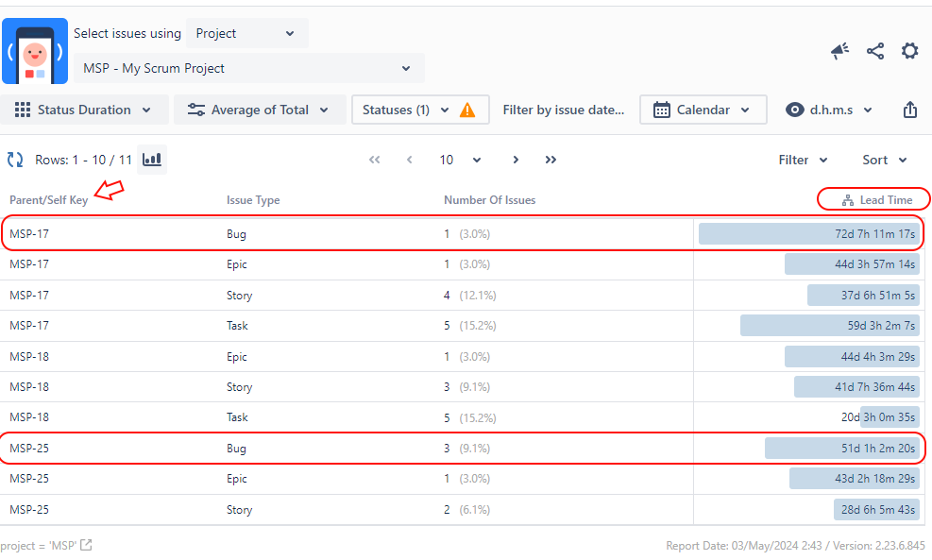Click the export icon above Lead Time
The height and width of the screenshot is (560, 932).
pyautogui.click(x=909, y=110)
